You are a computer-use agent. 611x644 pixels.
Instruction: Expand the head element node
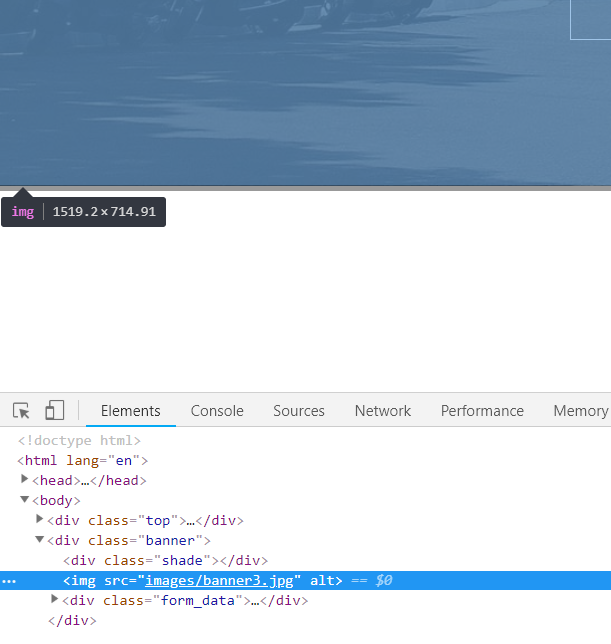pos(24,479)
